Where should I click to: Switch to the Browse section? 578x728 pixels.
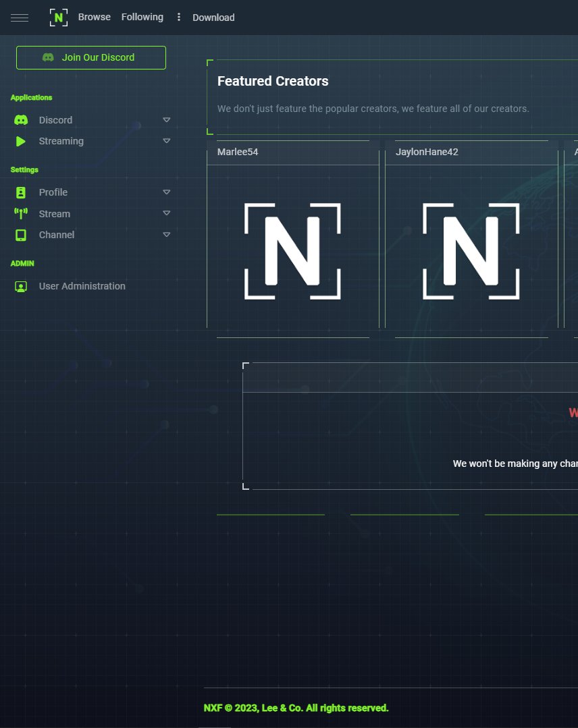(94, 17)
